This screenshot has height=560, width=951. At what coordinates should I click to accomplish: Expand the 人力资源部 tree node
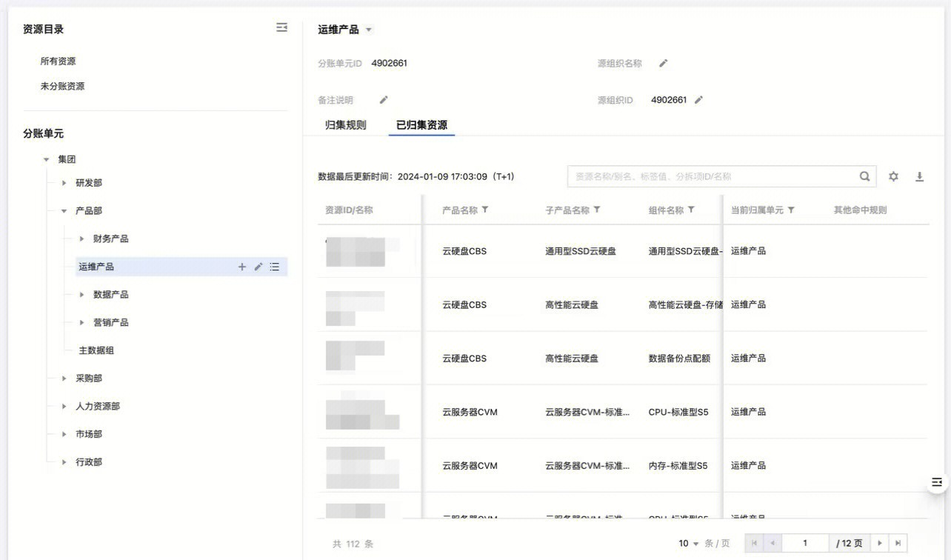64,406
